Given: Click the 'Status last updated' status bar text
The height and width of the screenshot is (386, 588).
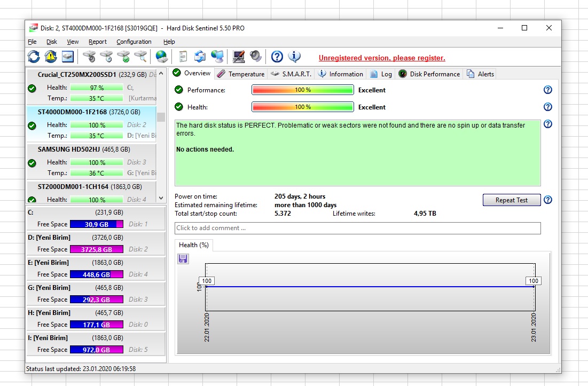Looking at the screenshot, I should 81,369.
